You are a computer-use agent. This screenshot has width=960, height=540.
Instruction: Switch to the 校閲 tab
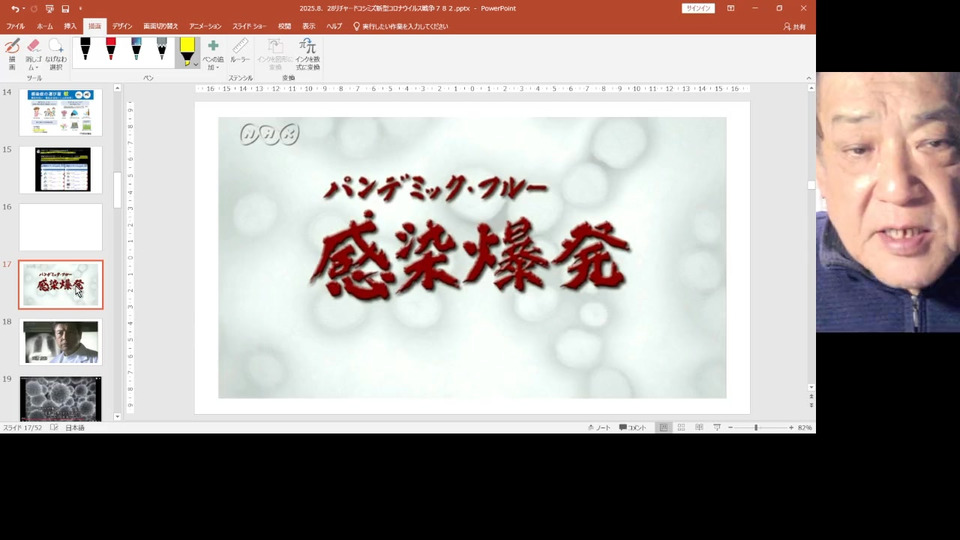(285, 26)
